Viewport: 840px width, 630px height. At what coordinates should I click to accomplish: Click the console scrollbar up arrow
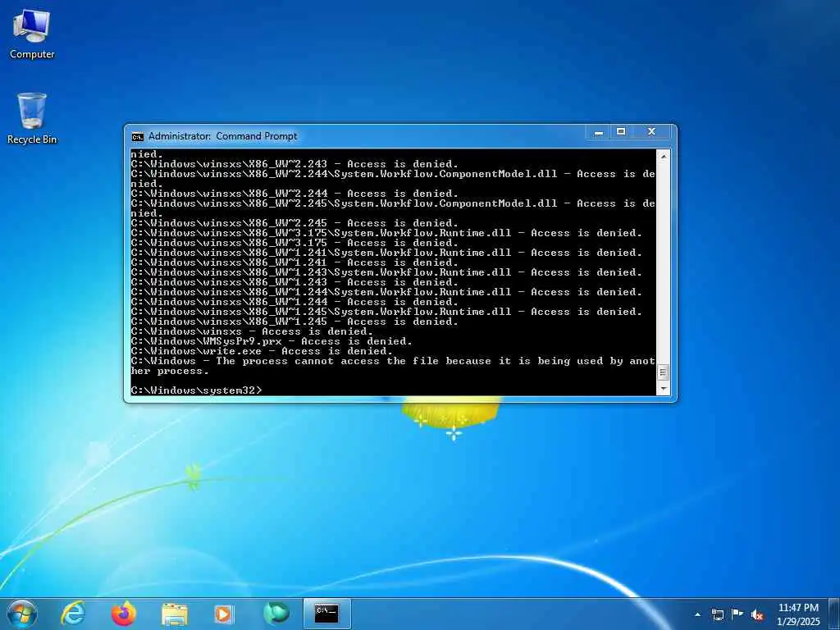coord(663,156)
